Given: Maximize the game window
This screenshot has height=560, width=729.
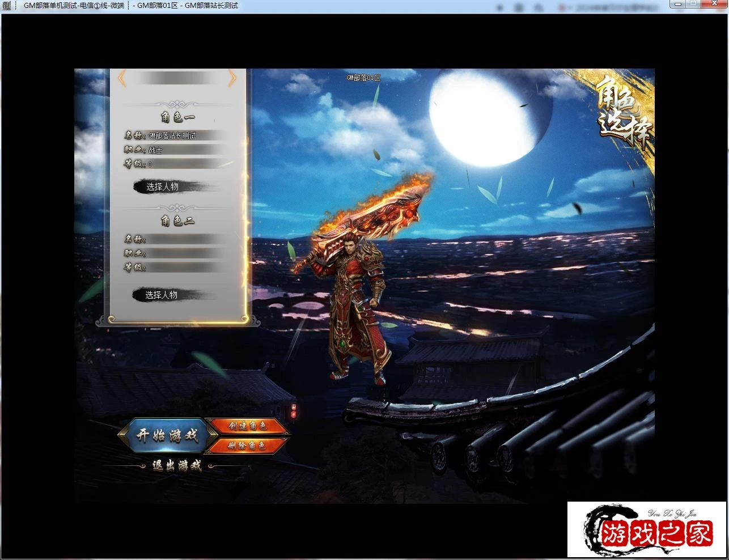Looking at the screenshot, I should tap(693, 3).
